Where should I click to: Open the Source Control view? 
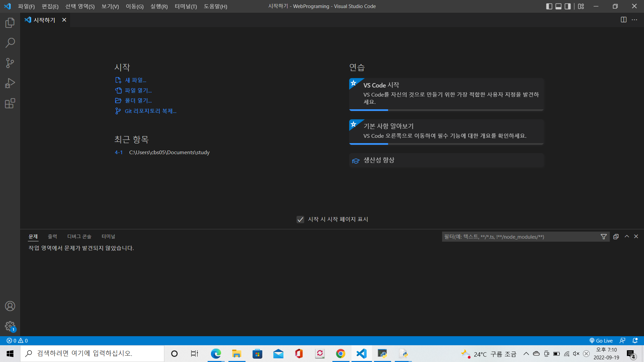(x=10, y=63)
